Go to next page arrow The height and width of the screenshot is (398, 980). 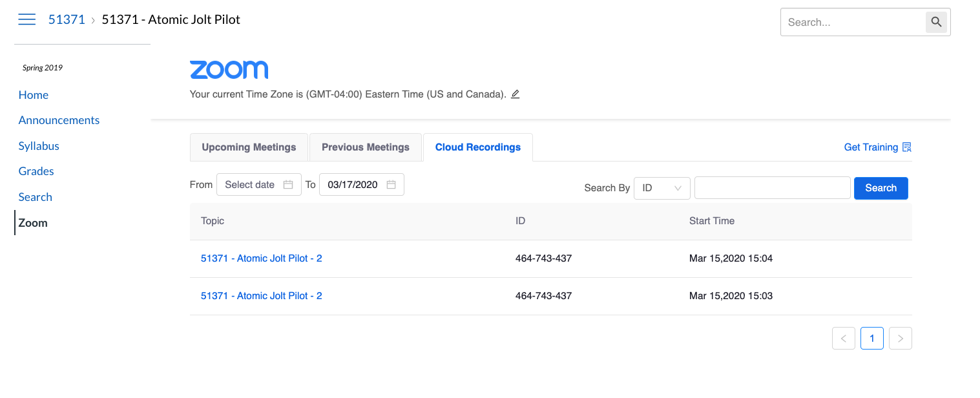point(901,338)
